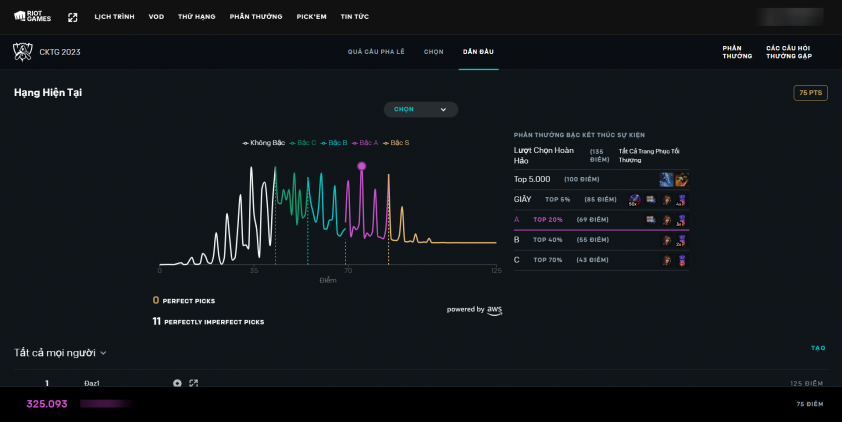Click the 4x capsule reward in GIẤY row
This screenshot has width=842, height=422.
tap(681, 200)
